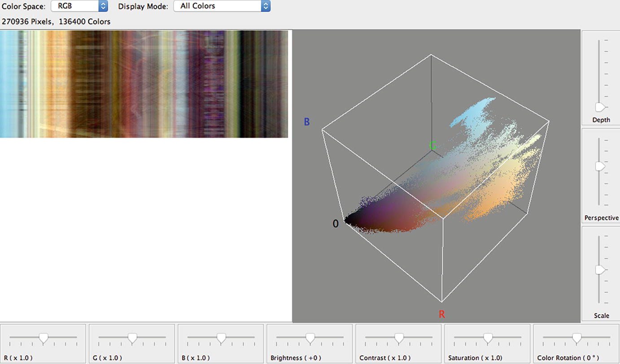620x364 pixels.
Task: Click the 'Depth' slider label
Action: pos(601,120)
